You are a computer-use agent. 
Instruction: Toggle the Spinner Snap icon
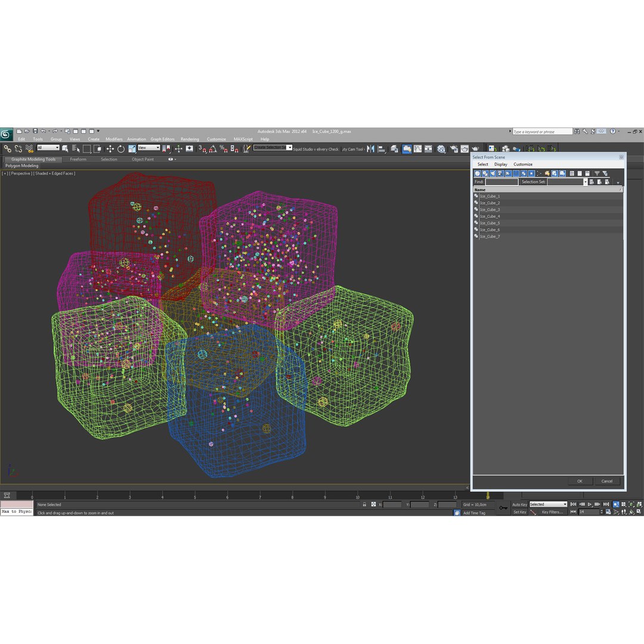point(234,148)
